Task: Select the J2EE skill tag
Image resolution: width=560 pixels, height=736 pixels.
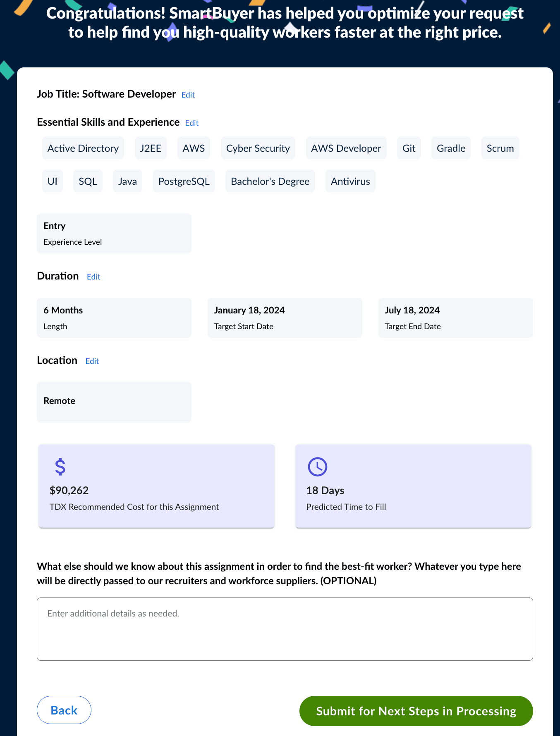Action: [x=151, y=148]
